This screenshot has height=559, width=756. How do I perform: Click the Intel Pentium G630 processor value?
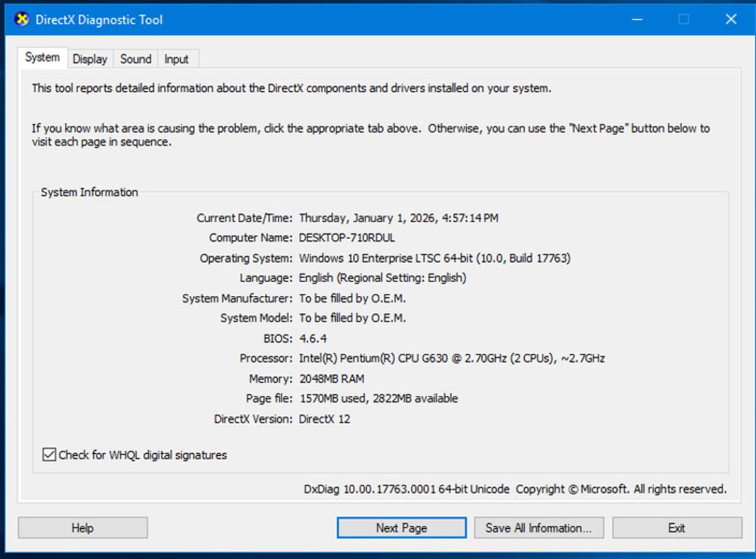tap(451, 358)
